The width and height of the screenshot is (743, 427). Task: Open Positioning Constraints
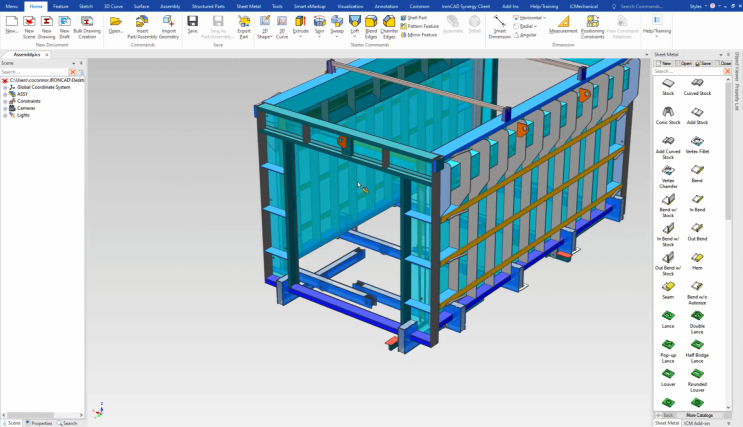tap(592, 27)
